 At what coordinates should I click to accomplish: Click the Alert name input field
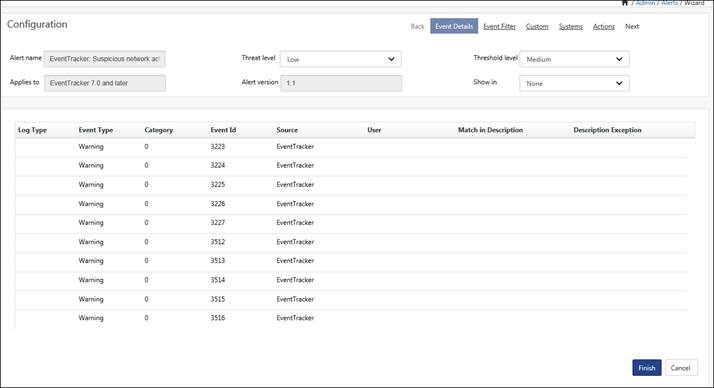click(x=104, y=59)
